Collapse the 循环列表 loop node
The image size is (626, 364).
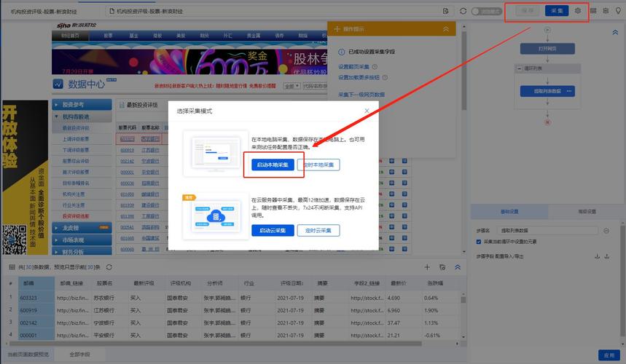click(x=519, y=68)
